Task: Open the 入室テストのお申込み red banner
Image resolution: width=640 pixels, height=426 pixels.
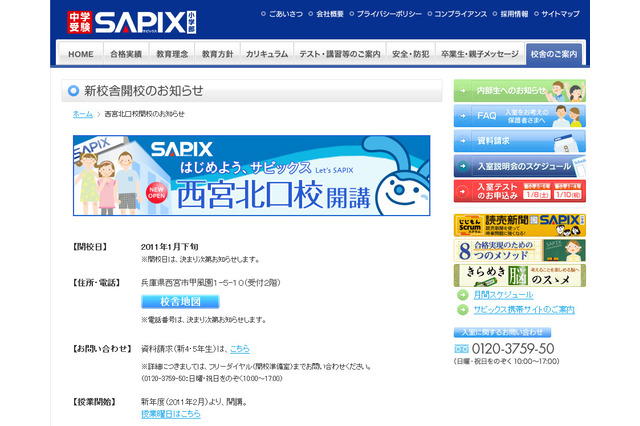Action: (x=520, y=191)
